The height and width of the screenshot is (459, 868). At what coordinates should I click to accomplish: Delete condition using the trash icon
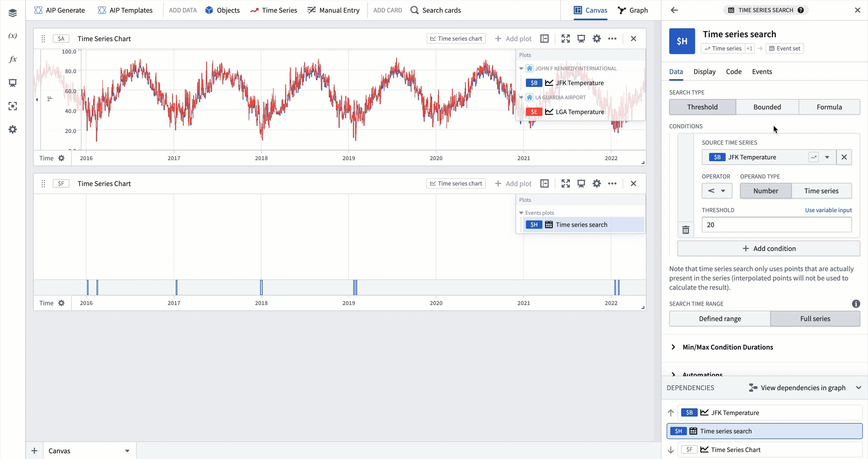click(685, 230)
